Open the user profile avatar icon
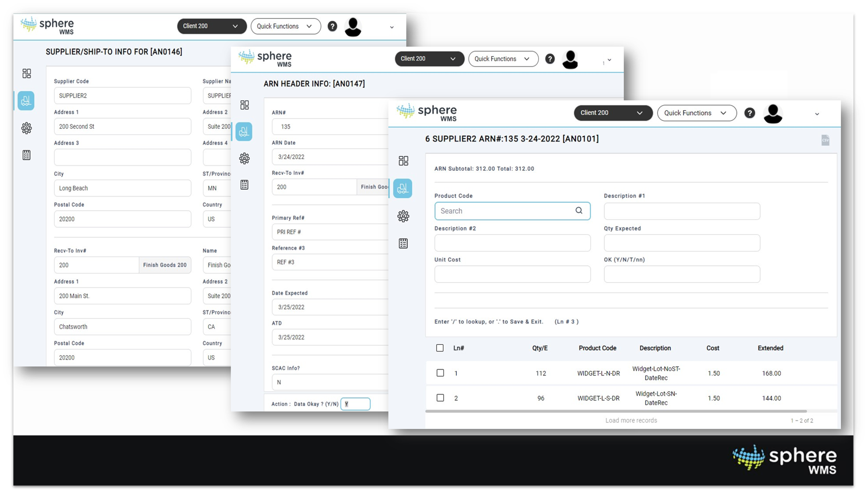 coord(773,113)
